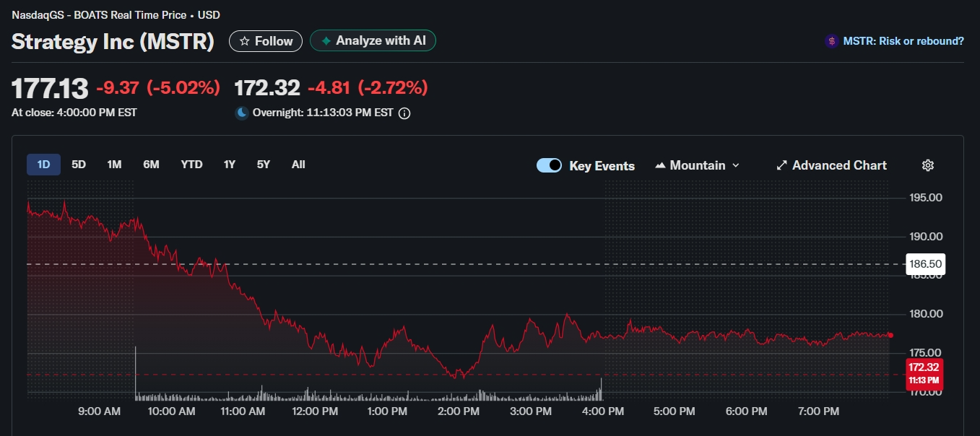Click the 180.00 price axis label
Viewport: 980px width, 436px height.
(925, 314)
